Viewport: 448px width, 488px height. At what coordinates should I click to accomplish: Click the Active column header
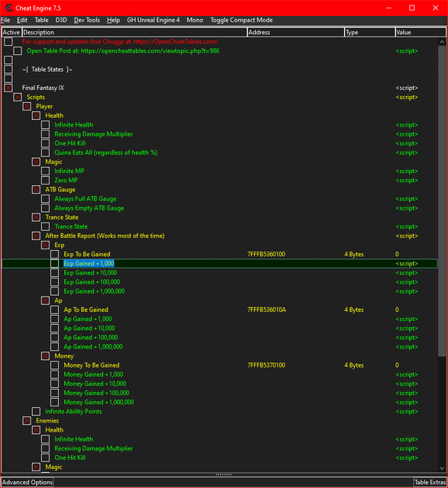pyautogui.click(x=11, y=32)
